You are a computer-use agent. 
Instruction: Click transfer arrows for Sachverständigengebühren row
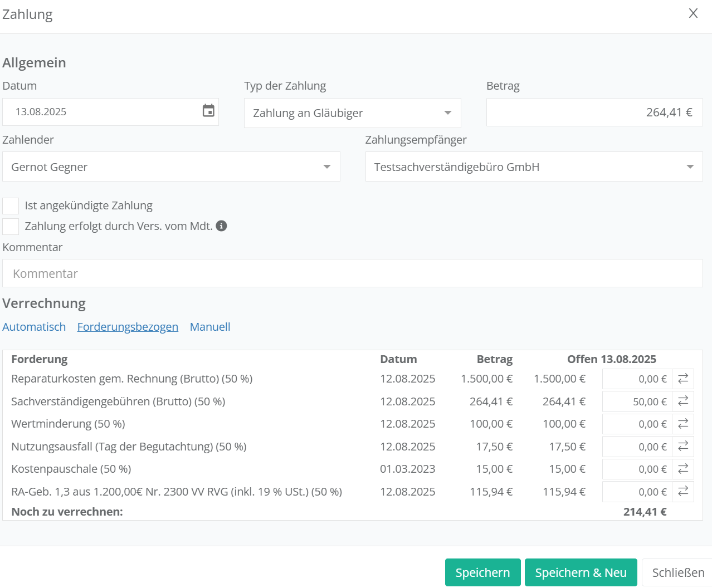683,401
